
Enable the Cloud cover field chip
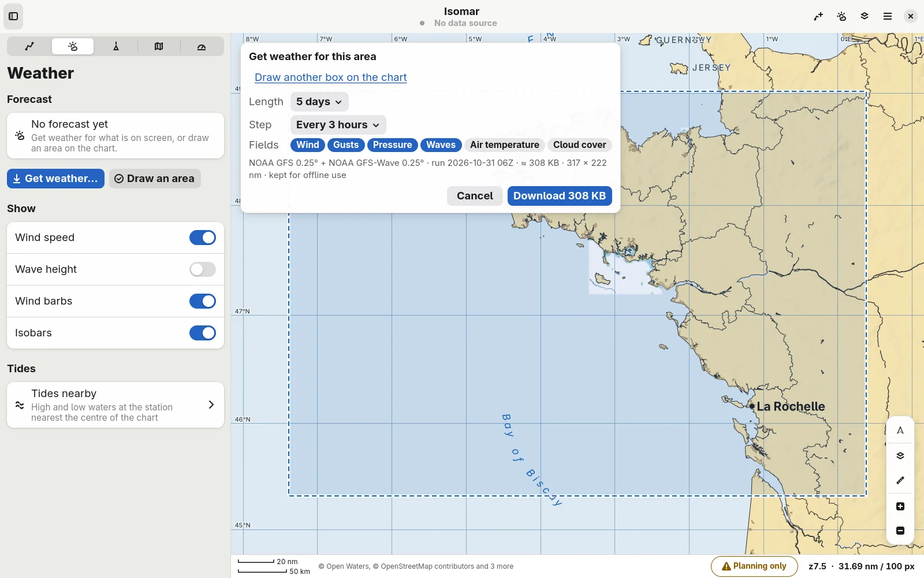(580, 145)
